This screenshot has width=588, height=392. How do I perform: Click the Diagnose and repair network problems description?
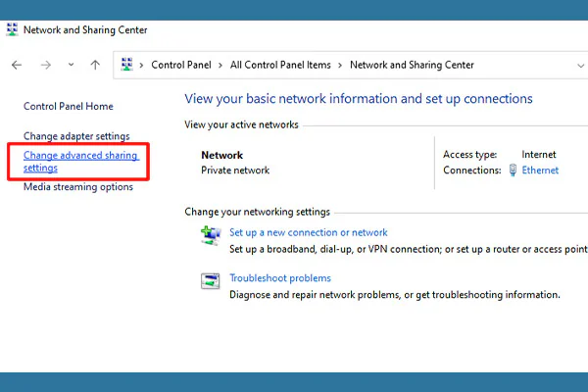[x=395, y=294]
